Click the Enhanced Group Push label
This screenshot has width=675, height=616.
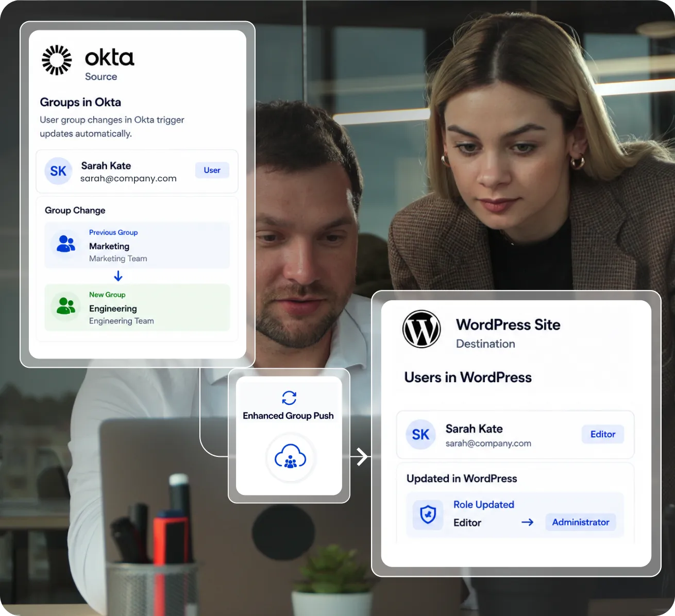click(x=288, y=416)
